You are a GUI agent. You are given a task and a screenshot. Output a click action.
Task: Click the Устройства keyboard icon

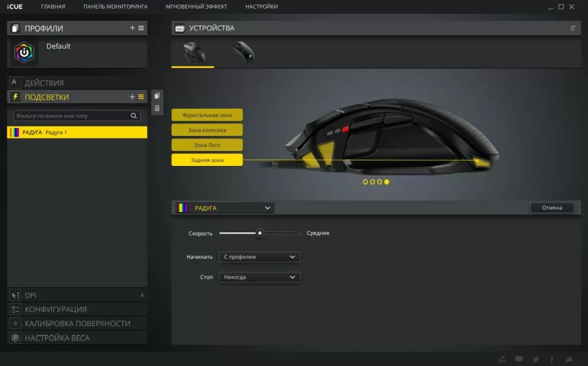pyautogui.click(x=180, y=28)
